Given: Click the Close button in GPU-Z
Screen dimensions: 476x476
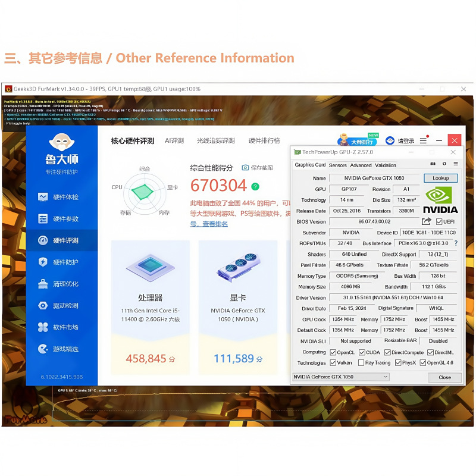Looking at the screenshot, I should pos(444,377).
